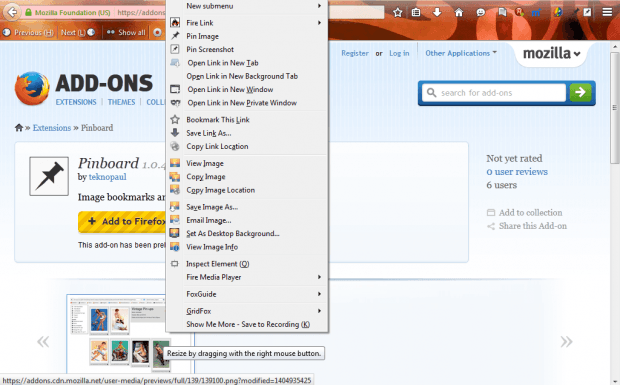The image size is (620, 385).
Task: Expand the New submenu arrow
Action: [x=319, y=6]
